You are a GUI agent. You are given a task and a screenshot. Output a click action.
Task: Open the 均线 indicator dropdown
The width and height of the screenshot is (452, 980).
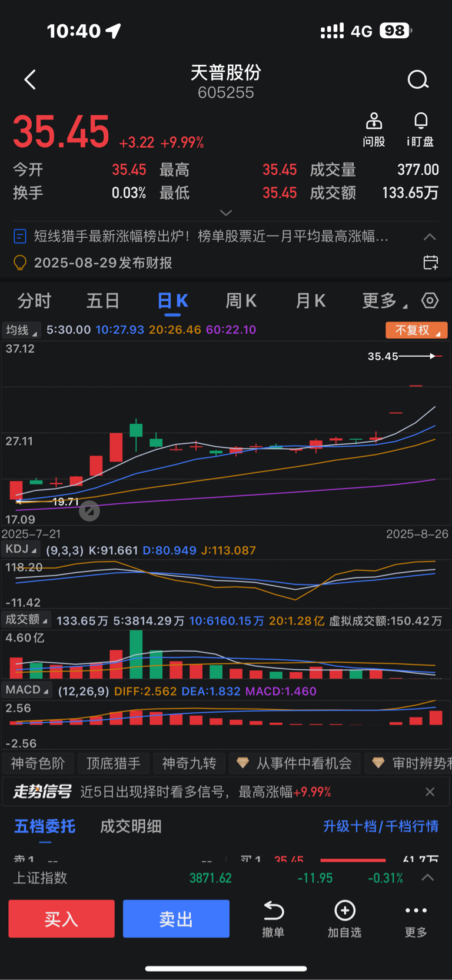(21, 330)
